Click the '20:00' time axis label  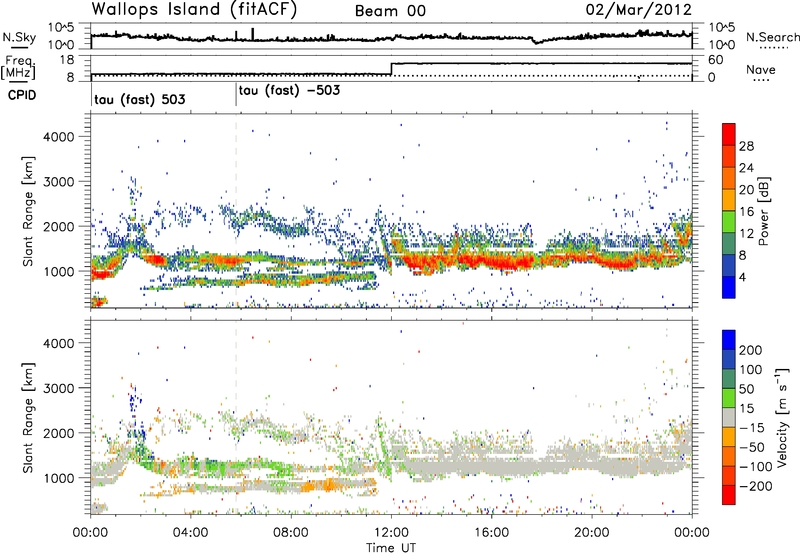[592, 533]
